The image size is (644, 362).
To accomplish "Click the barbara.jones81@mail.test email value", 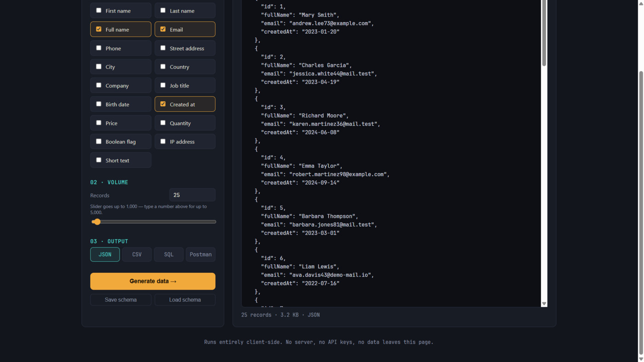I will [332, 224].
